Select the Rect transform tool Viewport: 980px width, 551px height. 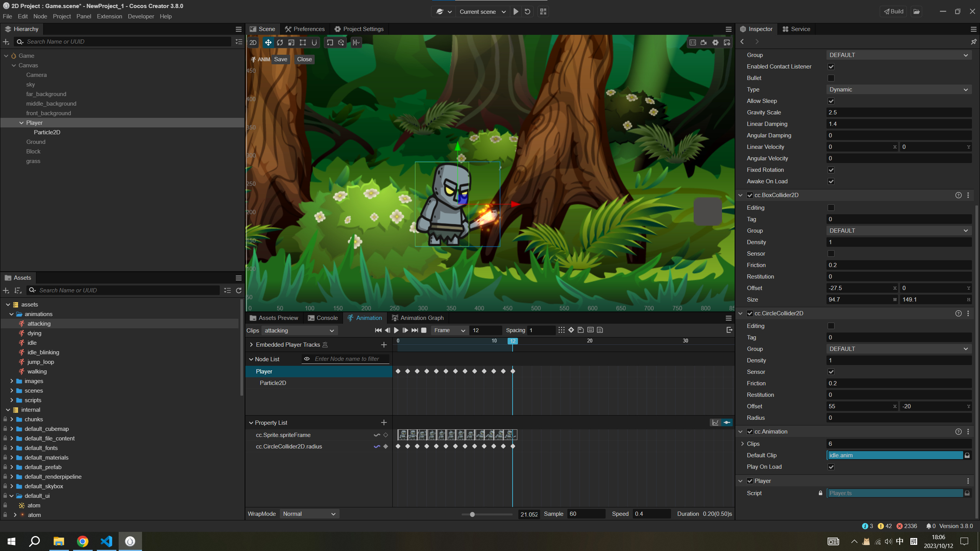coord(303,42)
